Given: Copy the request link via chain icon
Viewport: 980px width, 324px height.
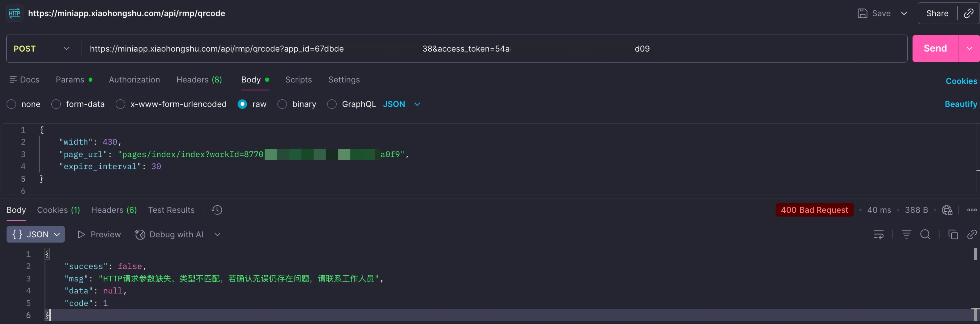Looking at the screenshot, I should pyautogui.click(x=968, y=13).
